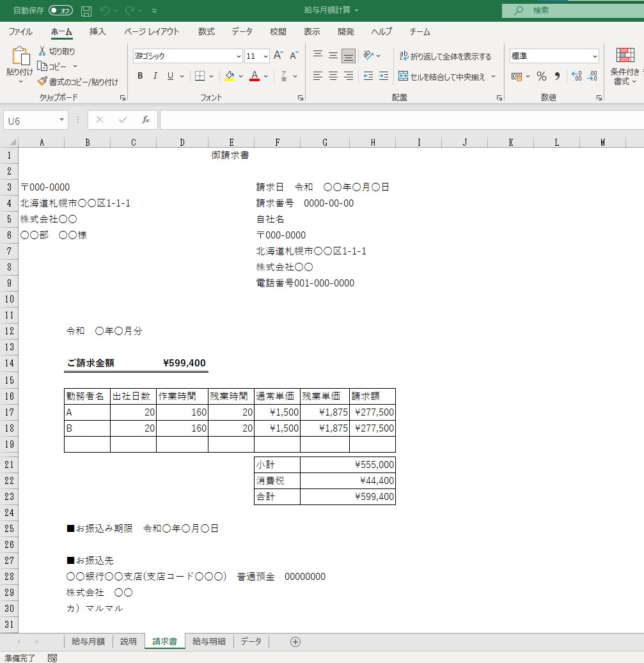Click the search box in title bar

click(x=573, y=11)
